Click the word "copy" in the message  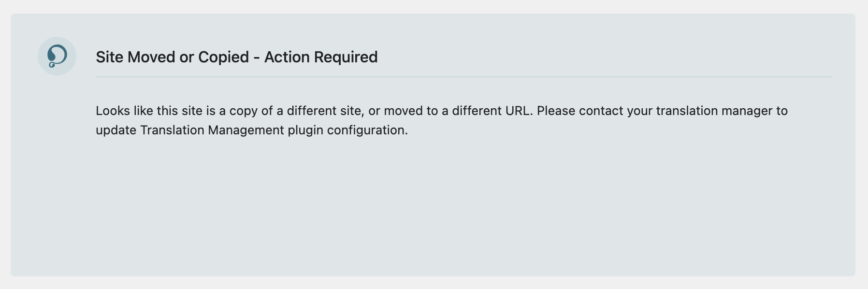[x=243, y=111]
